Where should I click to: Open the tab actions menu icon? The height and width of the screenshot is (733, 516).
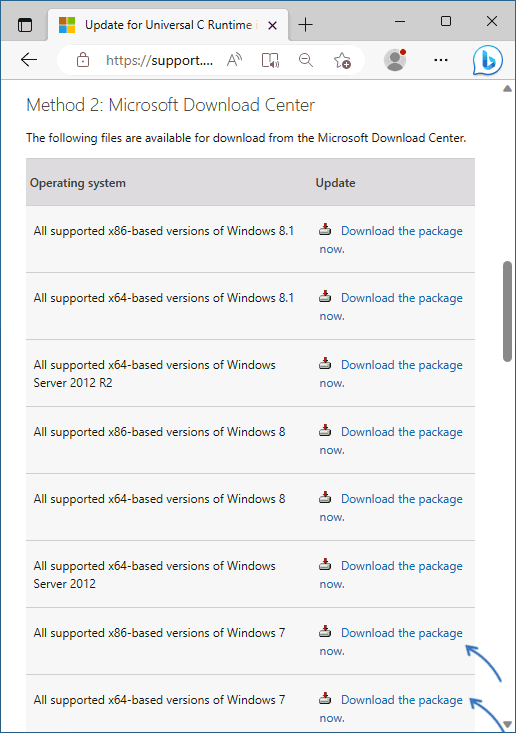tap(25, 24)
